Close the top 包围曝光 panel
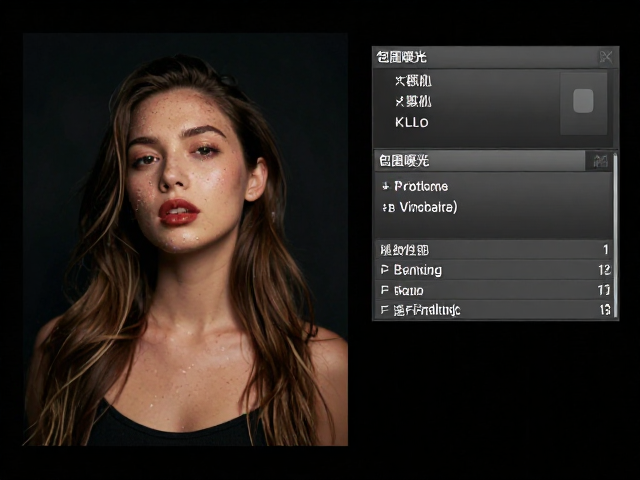This screenshot has height=480, width=640. (606, 57)
